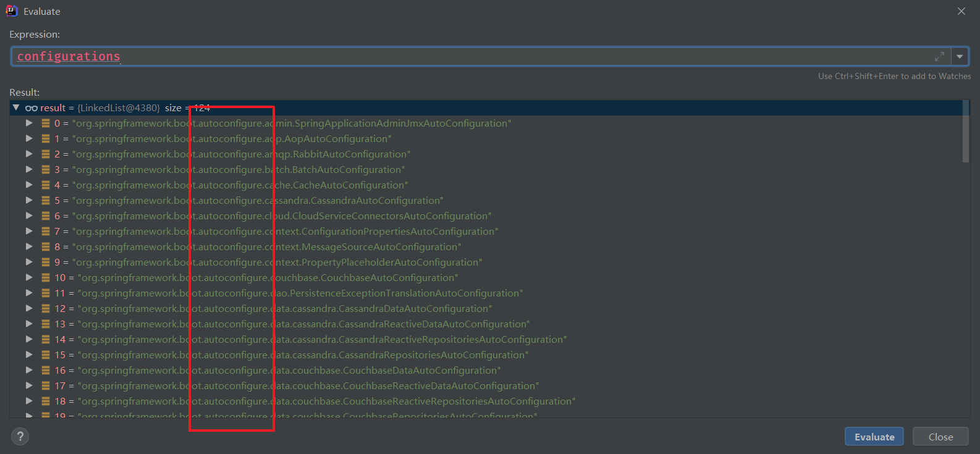Image resolution: width=980 pixels, height=454 pixels.
Task: Expand element 8 MessageSourceAutoConfiguration
Action: 28,246
